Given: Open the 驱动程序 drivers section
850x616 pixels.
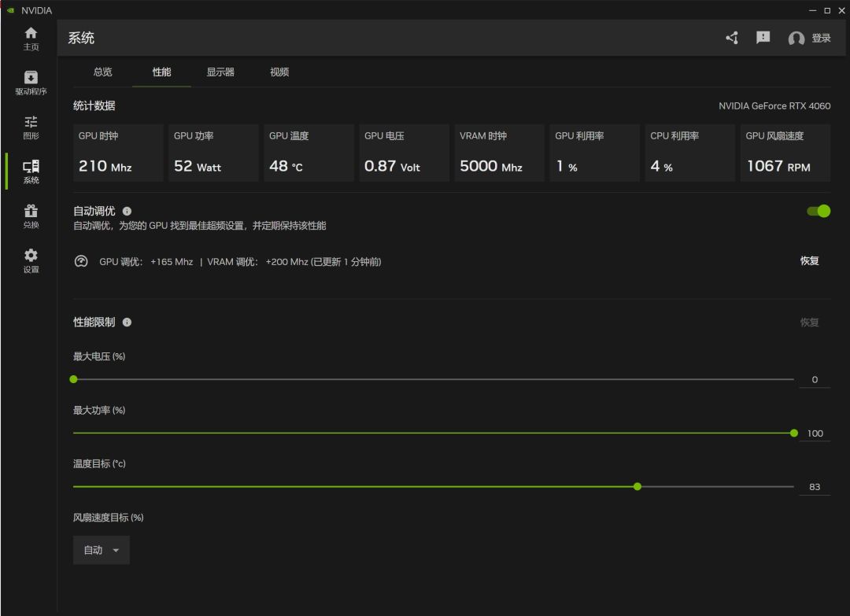Looking at the screenshot, I should [x=31, y=83].
